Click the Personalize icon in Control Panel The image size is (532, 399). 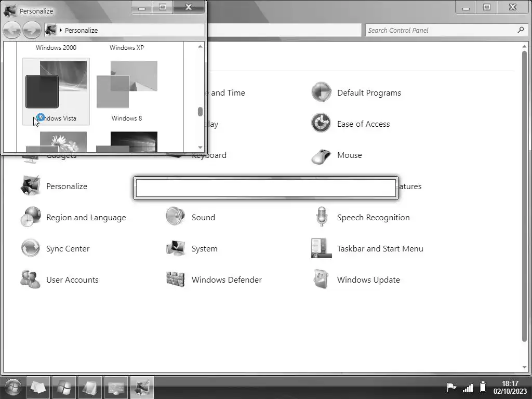pyautogui.click(x=31, y=186)
